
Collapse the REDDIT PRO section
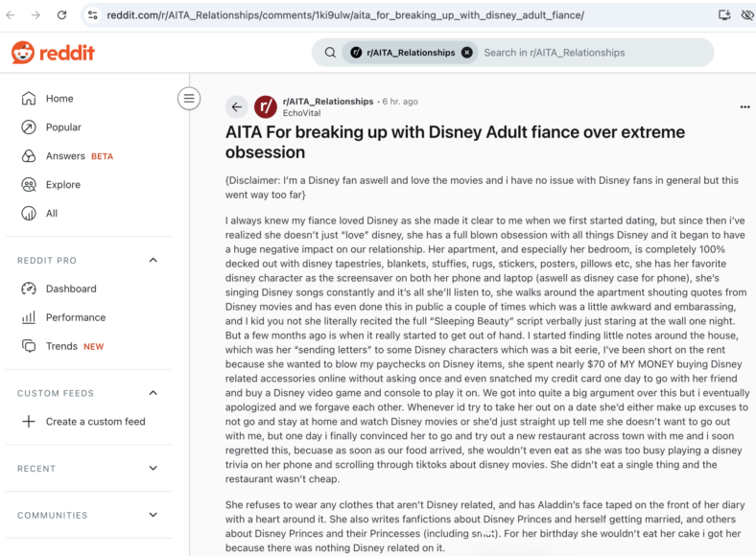[x=153, y=260]
